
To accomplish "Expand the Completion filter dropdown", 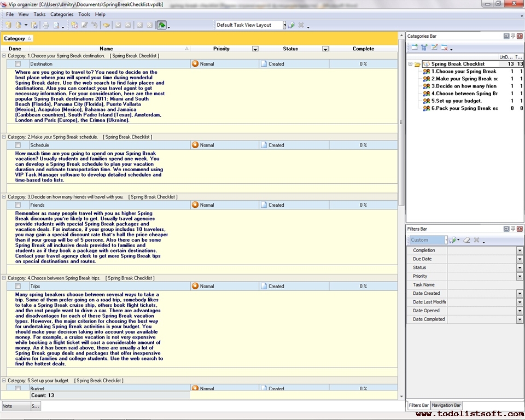I will [520, 250].
